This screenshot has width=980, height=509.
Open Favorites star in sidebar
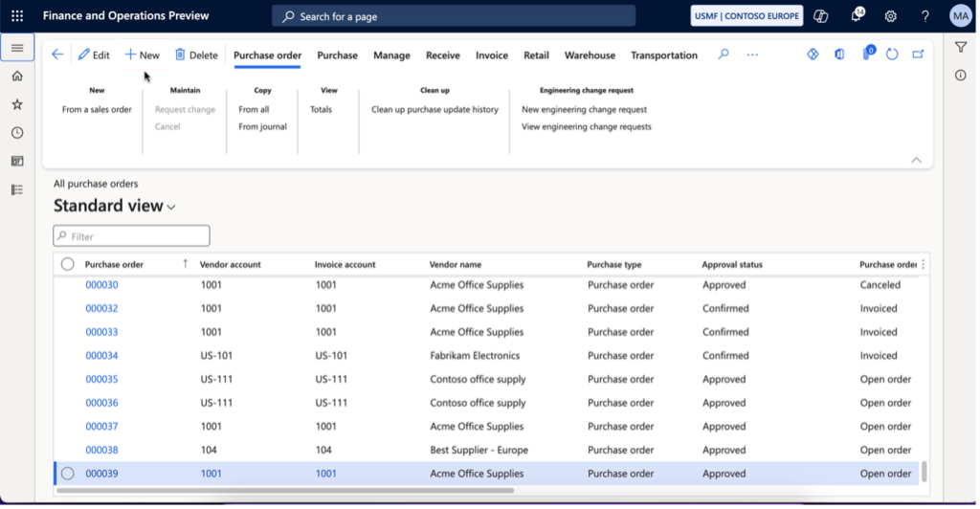click(x=17, y=104)
